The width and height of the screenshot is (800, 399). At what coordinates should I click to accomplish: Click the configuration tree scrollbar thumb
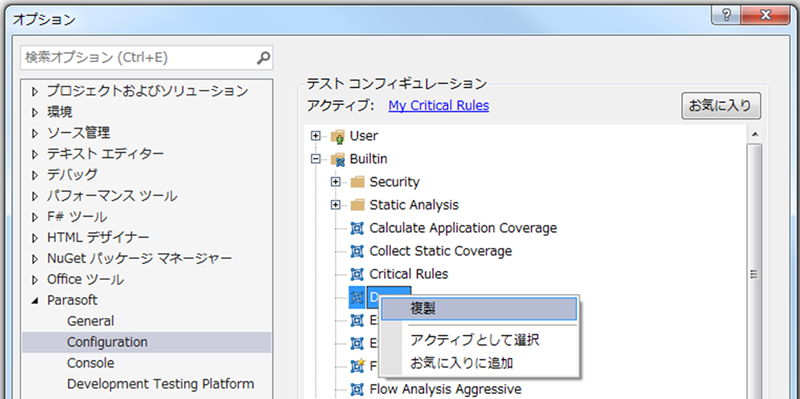[x=756, y=270]
